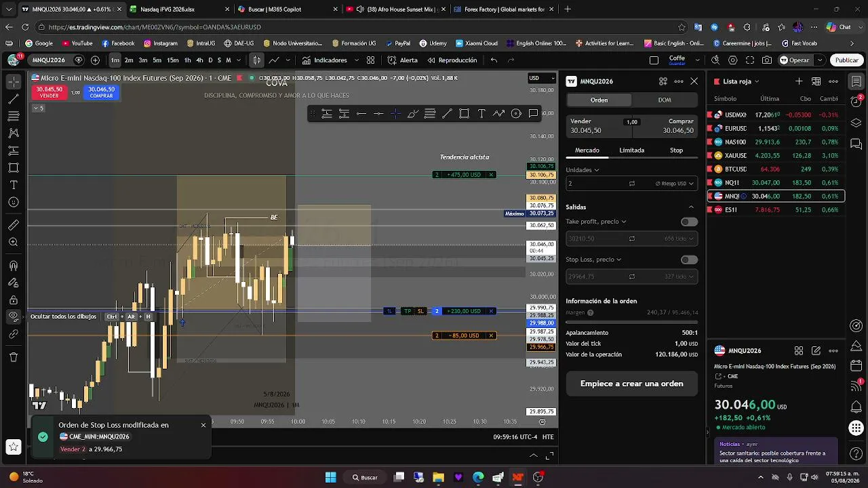This screenshot has height=488, width=868.
Task: Open the candlestick chart style selector
Action: tap(256, 60)
